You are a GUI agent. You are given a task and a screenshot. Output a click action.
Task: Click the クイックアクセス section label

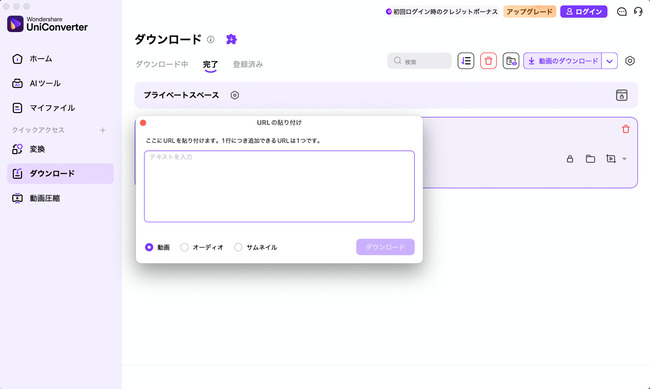pos(38,130)
